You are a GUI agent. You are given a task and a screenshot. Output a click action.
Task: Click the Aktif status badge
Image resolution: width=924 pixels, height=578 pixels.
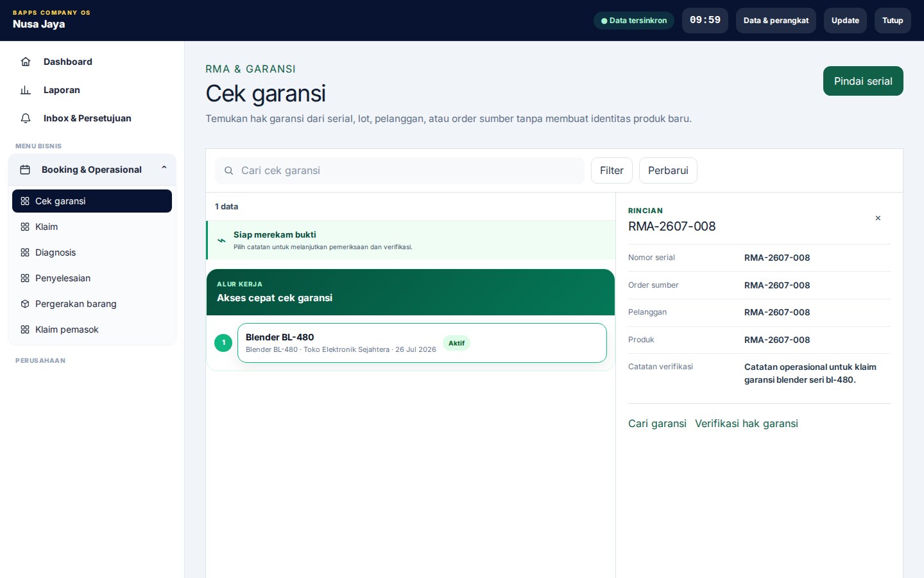456,343
